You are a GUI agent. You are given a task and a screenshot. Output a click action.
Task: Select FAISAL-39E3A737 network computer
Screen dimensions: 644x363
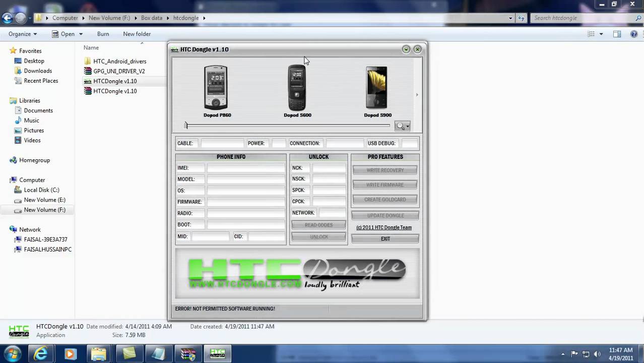pyautogui.click(x=45, y=239)
